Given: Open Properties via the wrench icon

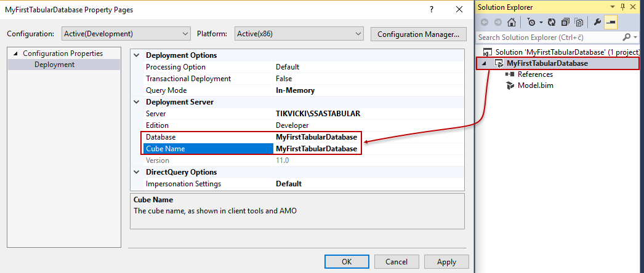Looking at the screenshot, I should tap(597, 23).
